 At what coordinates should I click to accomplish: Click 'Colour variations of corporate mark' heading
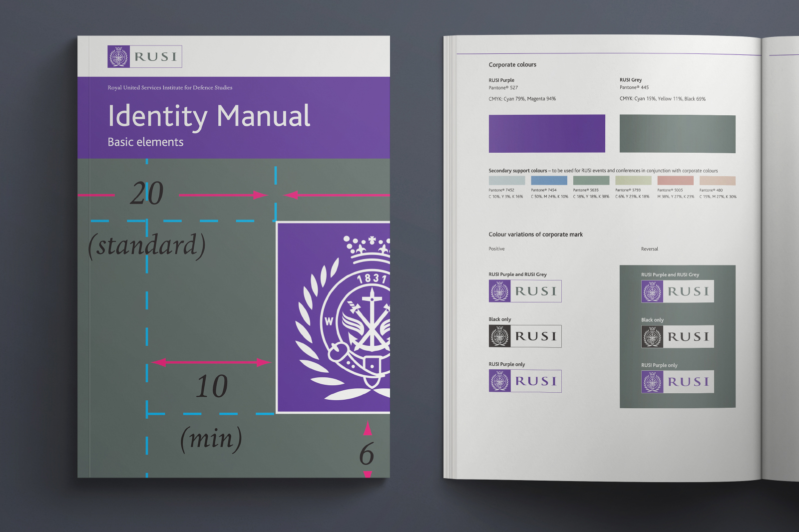point(535,235)
